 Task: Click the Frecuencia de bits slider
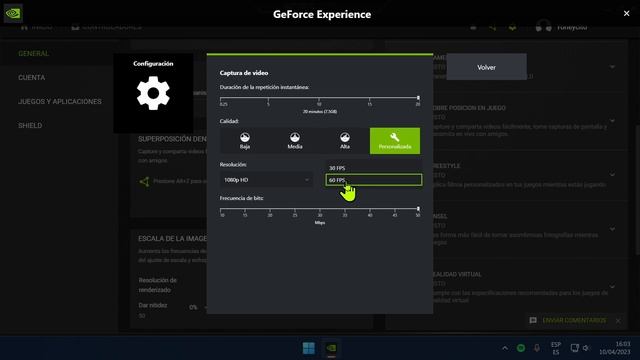(320, 209)
